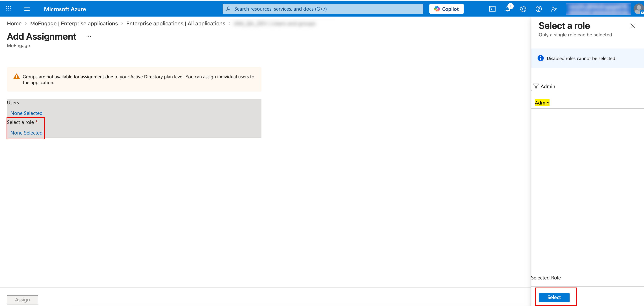Navigate to MoEngage Enterprise applications breadcrumb
The height and width of the screenshot is (306, 644).
pos(74,23)
